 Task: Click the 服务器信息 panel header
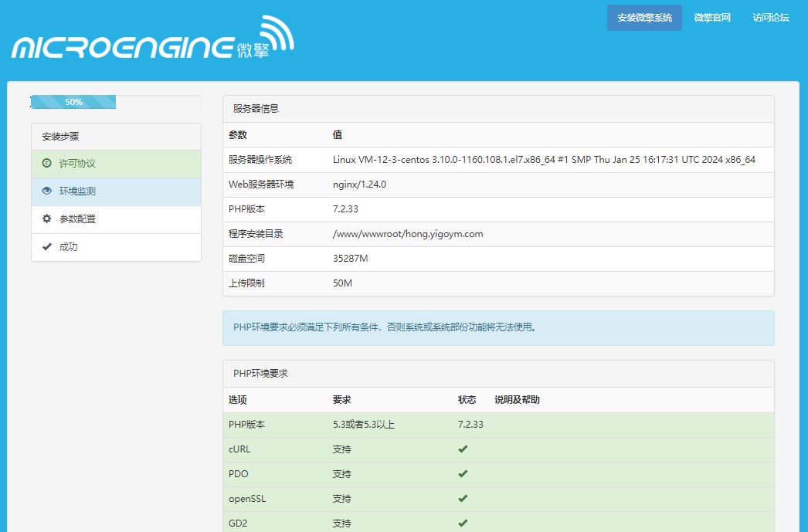(x=253, y=108)
